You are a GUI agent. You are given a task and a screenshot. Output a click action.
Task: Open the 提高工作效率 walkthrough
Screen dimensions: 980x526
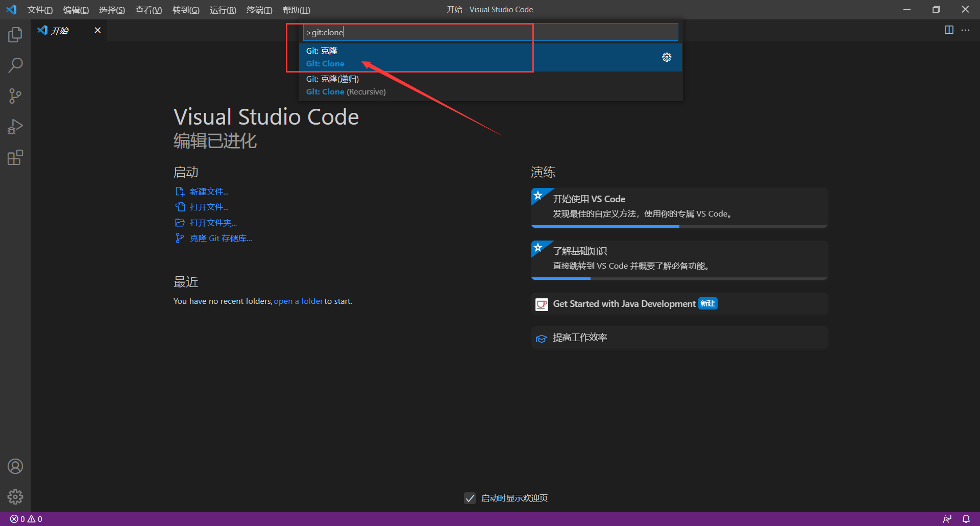[679, 338]
